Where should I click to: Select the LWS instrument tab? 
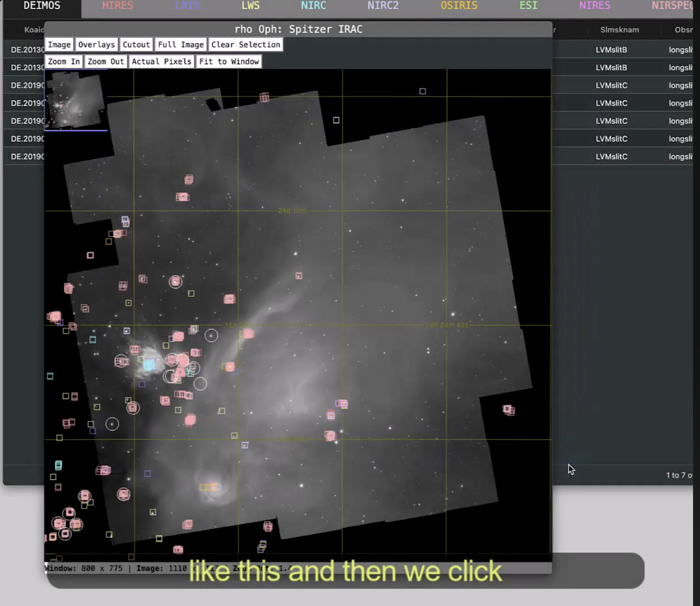pos(250,6)
